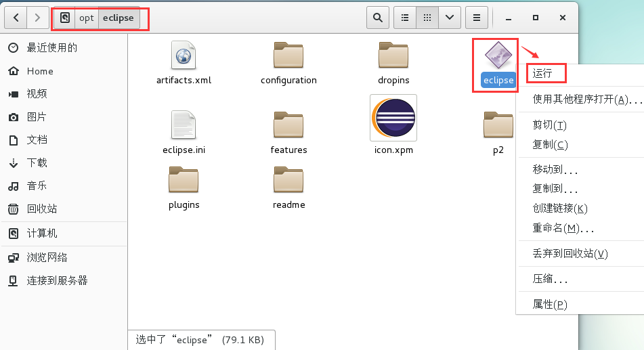Choose 重命名(M)... in context menu
Viewport: 644px width, 350px height.
click(580, 227)
